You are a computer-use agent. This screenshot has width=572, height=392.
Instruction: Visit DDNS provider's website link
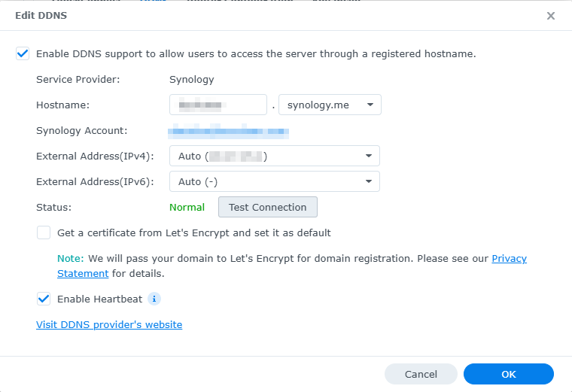[x=109, y=324]
